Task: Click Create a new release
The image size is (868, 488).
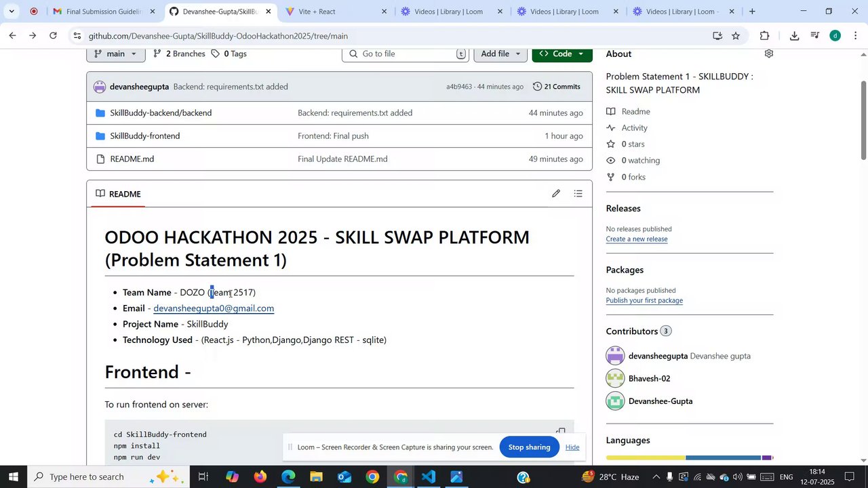Action: 637,239
